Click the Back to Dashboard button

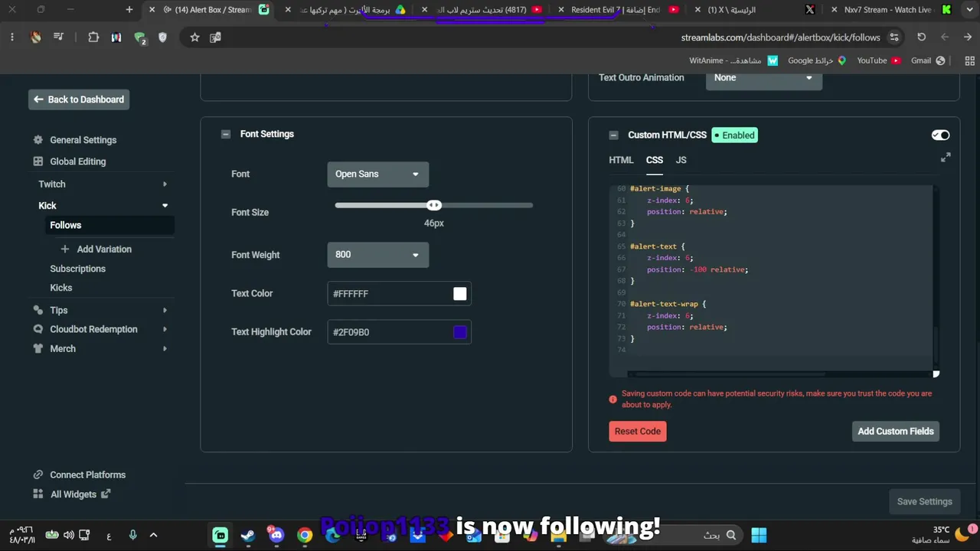point(79,99)
